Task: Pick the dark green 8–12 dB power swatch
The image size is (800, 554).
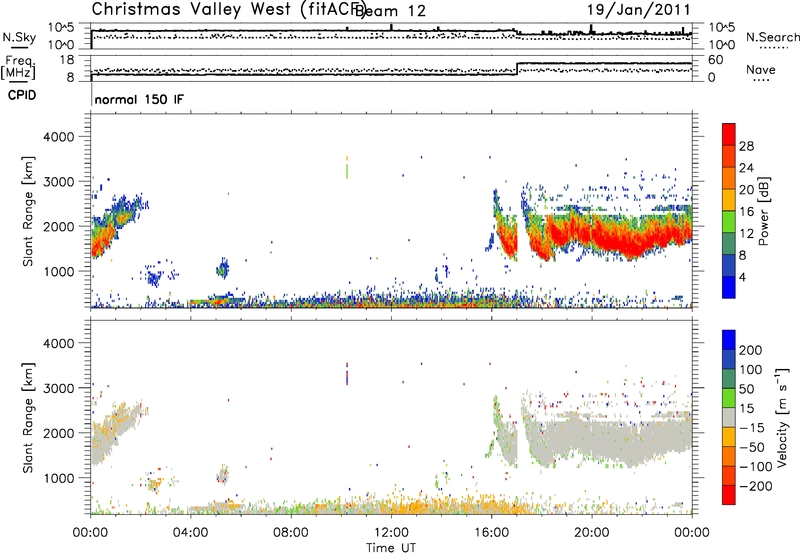Action: click(x=729, y=244)
